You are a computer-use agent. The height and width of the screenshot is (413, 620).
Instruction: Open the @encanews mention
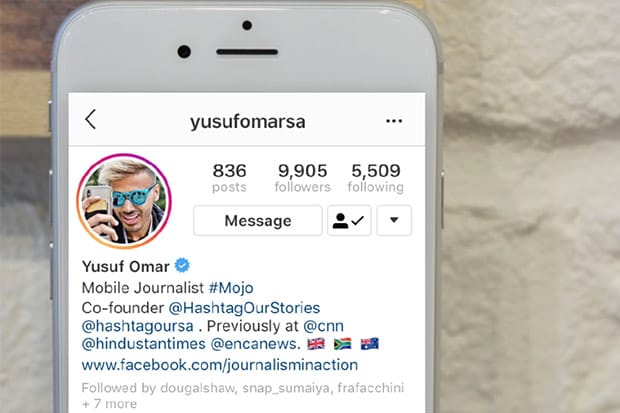coord(255,344)
